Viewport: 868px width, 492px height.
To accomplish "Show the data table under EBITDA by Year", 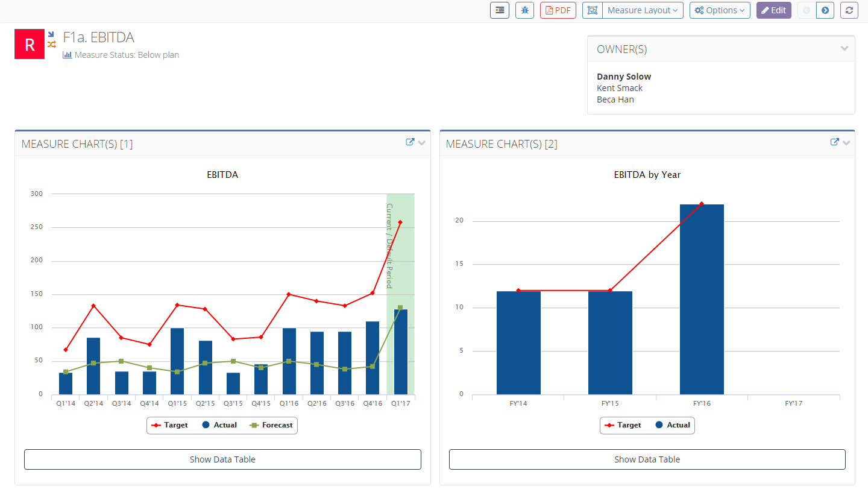I will 647,459.
